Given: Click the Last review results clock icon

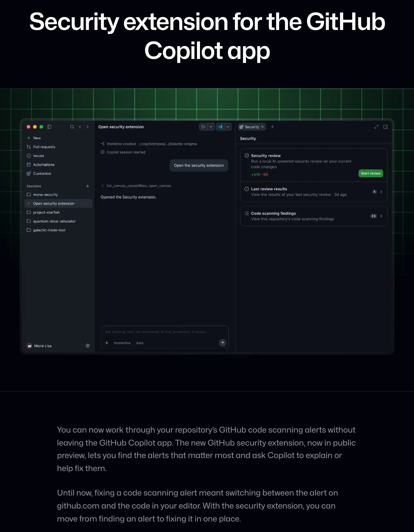Looking at the screenshot, I should (x=246, y=189).
